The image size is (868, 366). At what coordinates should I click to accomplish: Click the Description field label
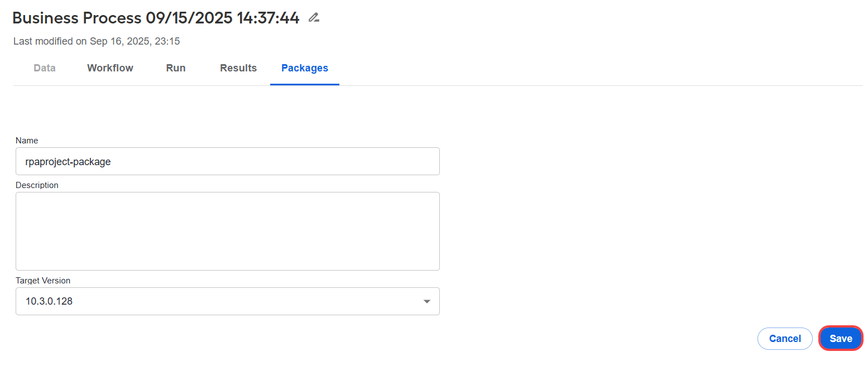click(37, 185)
